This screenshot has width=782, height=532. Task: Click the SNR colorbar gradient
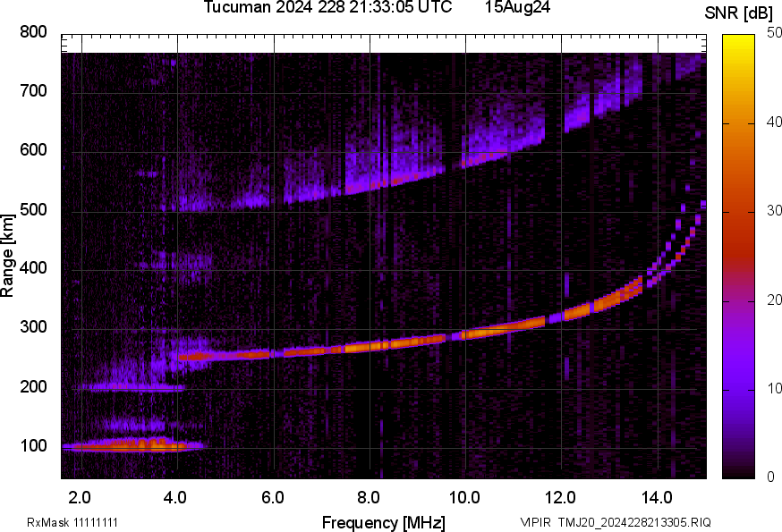pyautogui.click(x=738, y=257)
